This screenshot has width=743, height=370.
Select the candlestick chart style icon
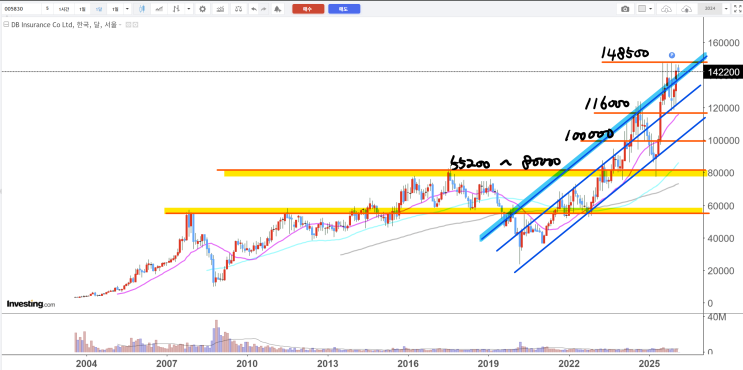click(x=143, y=9)
